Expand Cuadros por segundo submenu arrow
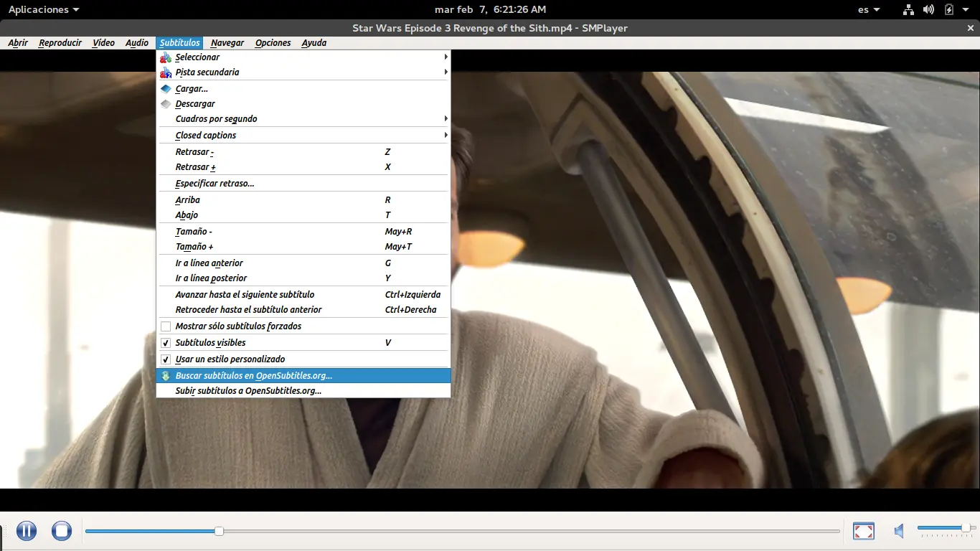The image size is (980, 551). tap(446, 119)
